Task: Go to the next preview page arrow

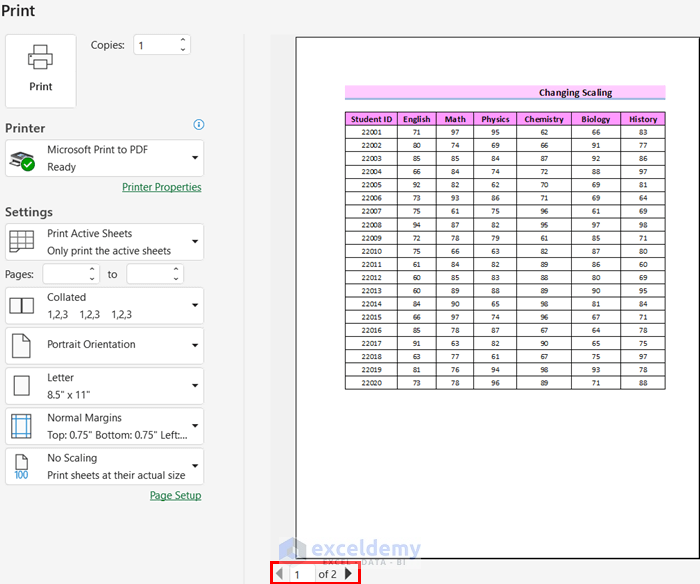Action: pos(349,573)
